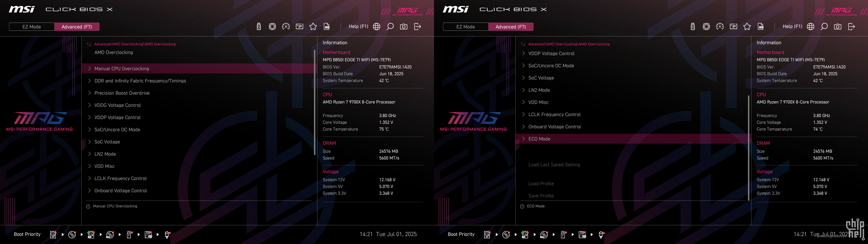Select USB optical disc boot device, left screen

pyautogui.click(x=110, y=235)
